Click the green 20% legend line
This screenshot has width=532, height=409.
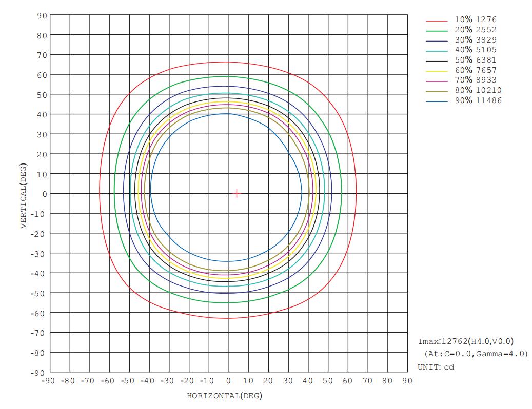[437, 31]
